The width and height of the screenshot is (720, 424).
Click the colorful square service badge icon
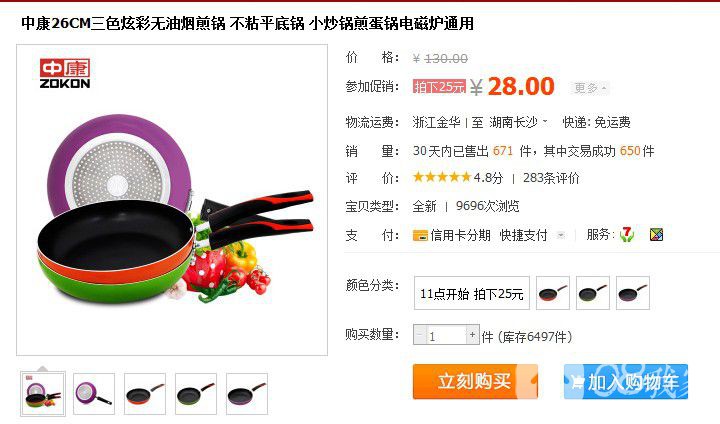[657, 235]
